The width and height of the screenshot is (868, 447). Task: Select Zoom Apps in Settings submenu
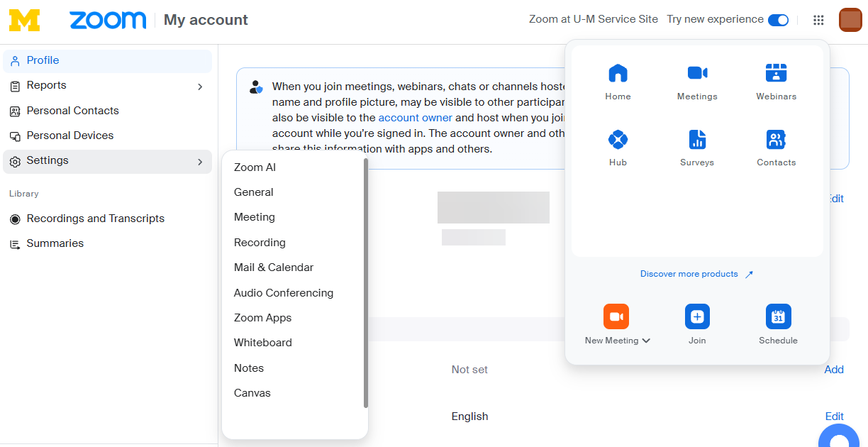(262, 318)
